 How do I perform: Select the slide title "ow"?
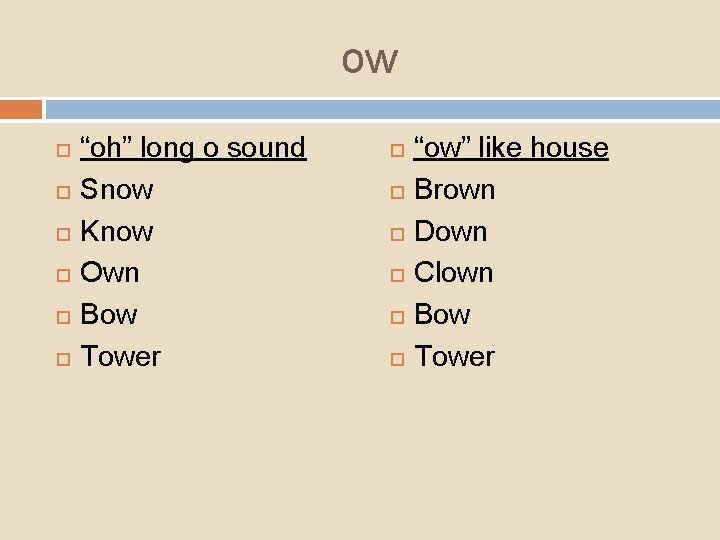pyautogui.click(x=370, y=62)
